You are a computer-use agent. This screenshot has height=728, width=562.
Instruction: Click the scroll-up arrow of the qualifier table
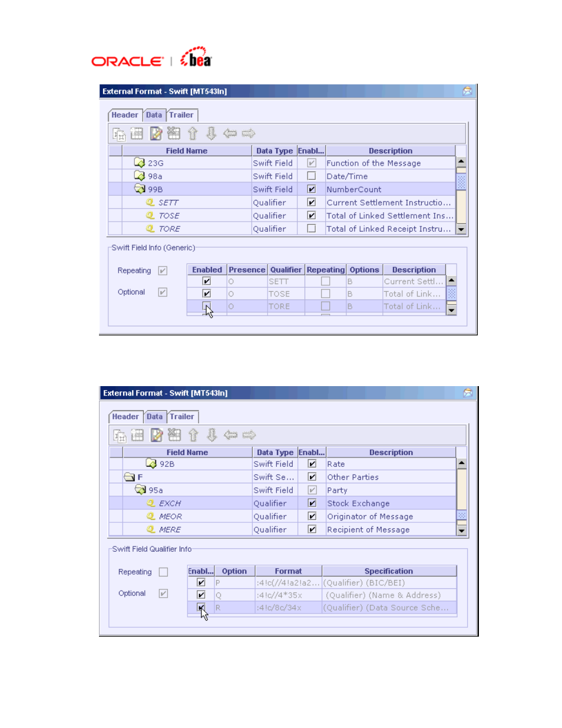(452, 281)
